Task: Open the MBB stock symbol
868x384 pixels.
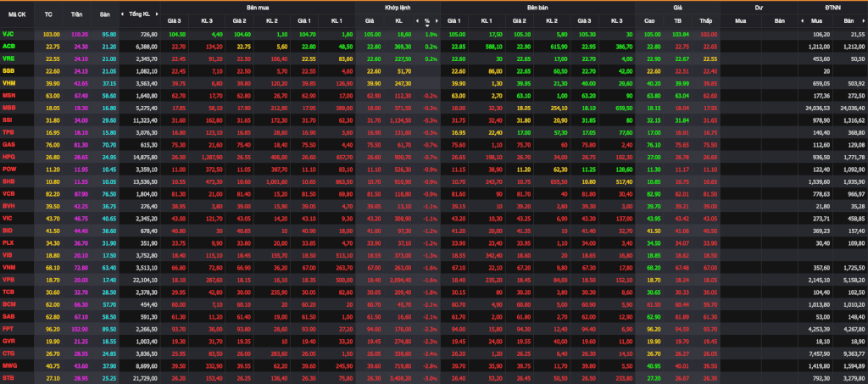Action: tap(8, 108)
